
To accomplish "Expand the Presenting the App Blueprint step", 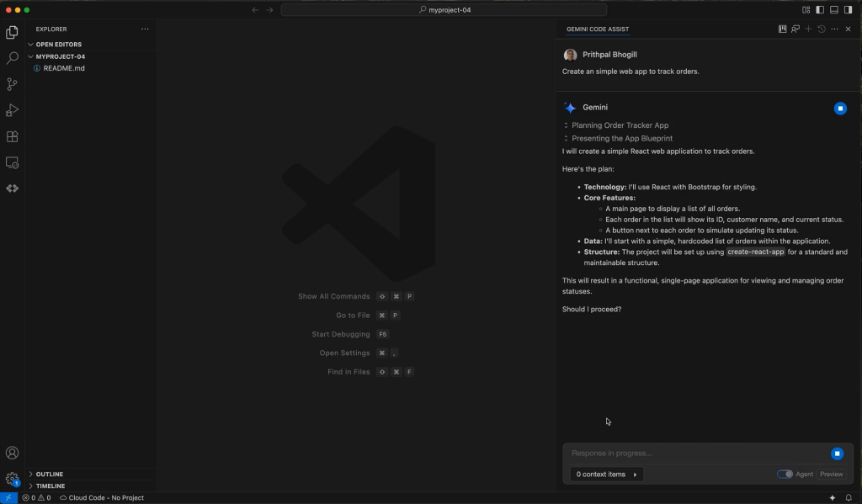I will pyautogui.click(x=617, y=139).
